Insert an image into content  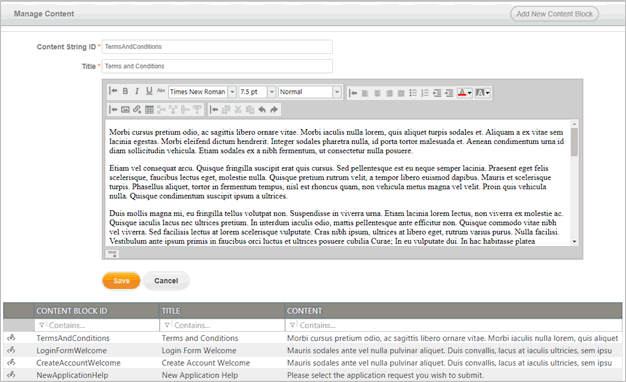125,109
